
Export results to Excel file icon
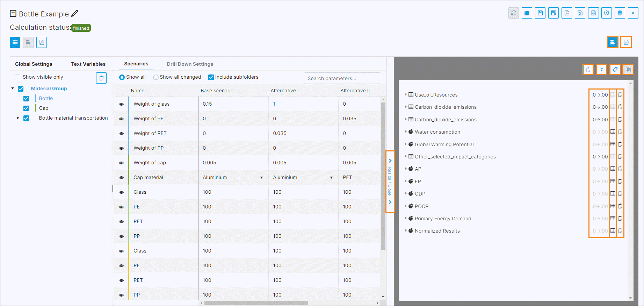point(580,13)
